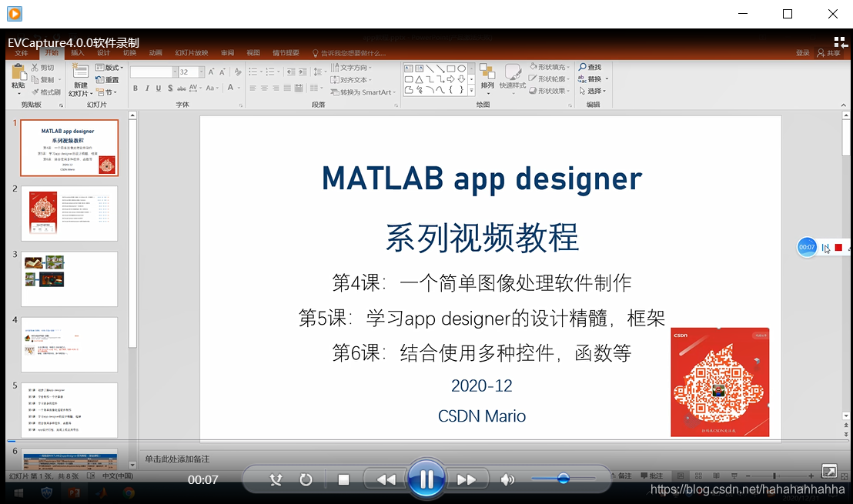The image size is (853, 504).
Task: Toggle Italic formatting
Action: [147, 88]
